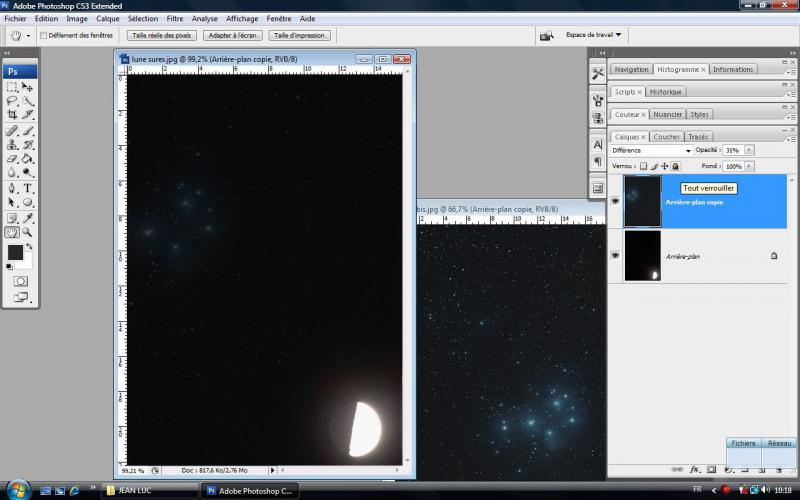This screenshot has height=500, width=800.
Task: Open the blend mode 'Différence' dropdown
Action: (x=652, y=151)
